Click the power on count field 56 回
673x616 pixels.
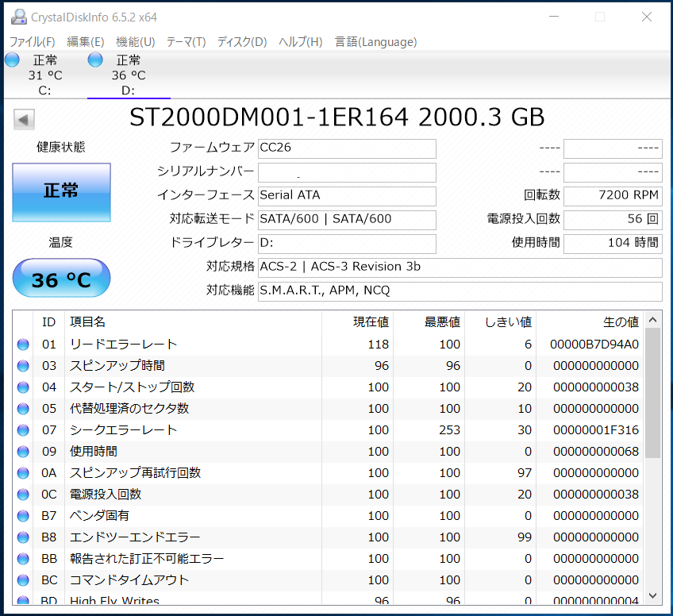click(x=613, y=220)
